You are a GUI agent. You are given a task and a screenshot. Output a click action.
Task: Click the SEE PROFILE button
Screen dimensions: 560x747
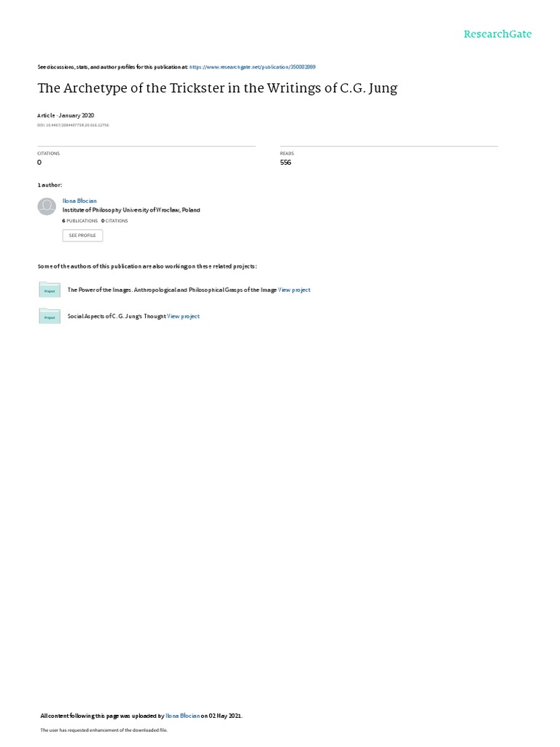click(82, 236)
